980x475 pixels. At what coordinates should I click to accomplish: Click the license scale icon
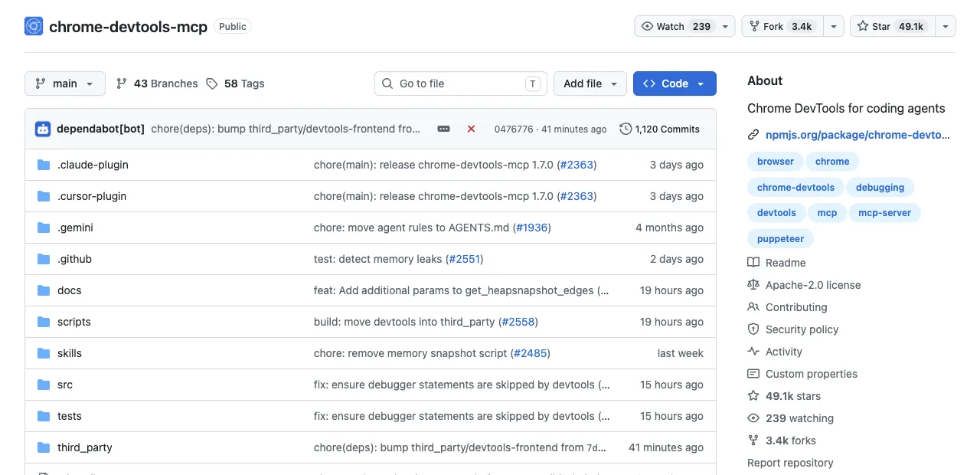pos(753,285)
